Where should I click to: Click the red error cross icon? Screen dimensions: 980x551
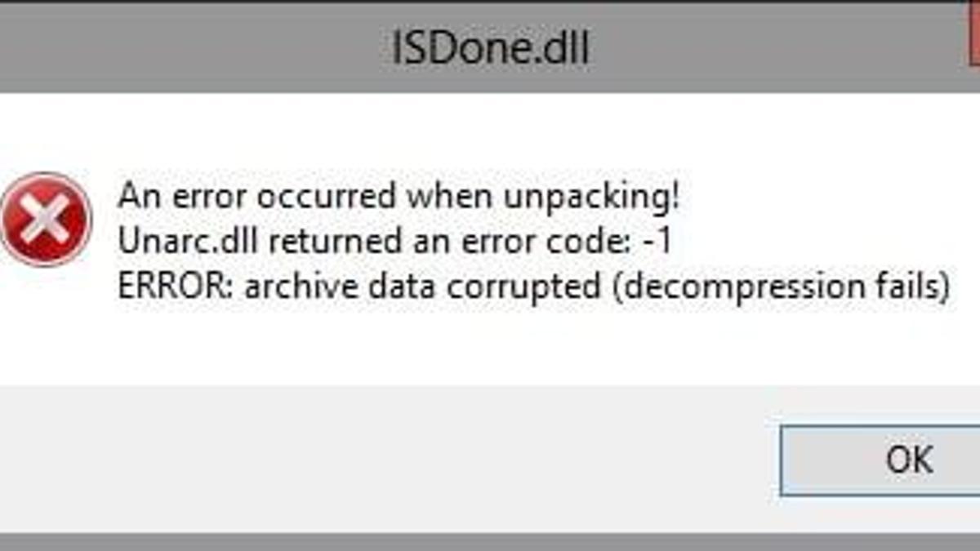[46, 220]
